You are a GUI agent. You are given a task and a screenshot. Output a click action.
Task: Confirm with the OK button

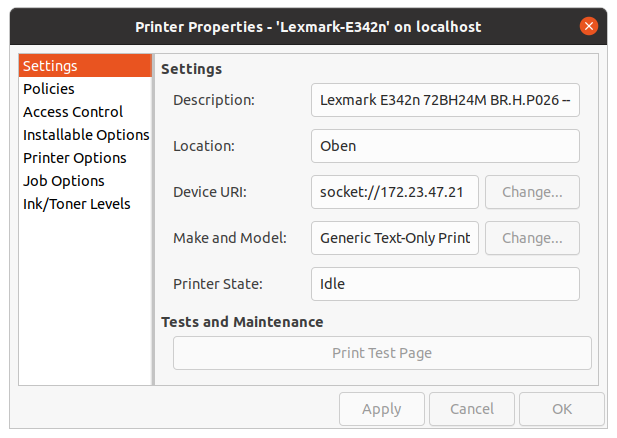click(562, 409)
